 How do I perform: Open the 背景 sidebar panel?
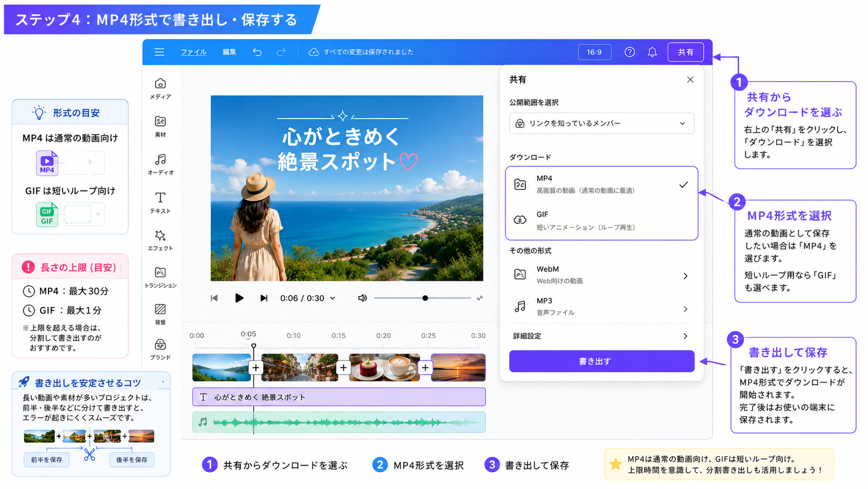click(x=160, y=314)
